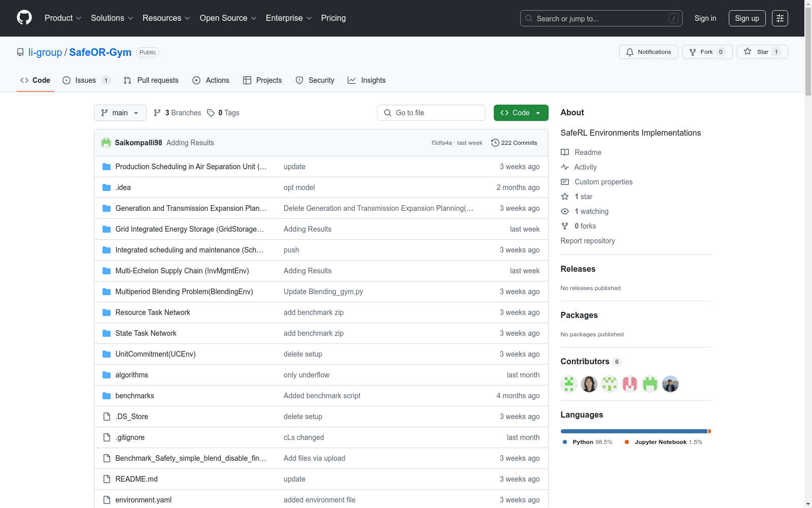Focus the Search or jump to field
This screenshot has height=508, width=812.
click(x=601, y=18)
